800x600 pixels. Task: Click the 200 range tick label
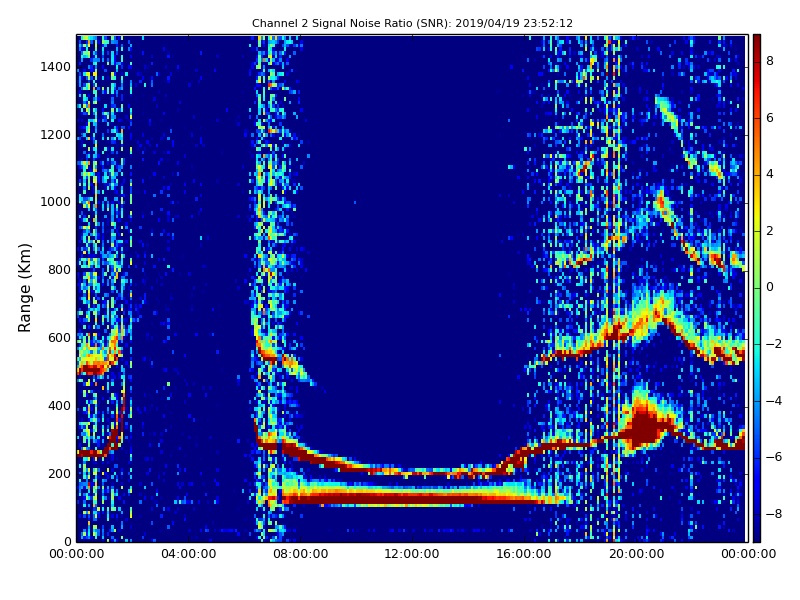point(59,473)
